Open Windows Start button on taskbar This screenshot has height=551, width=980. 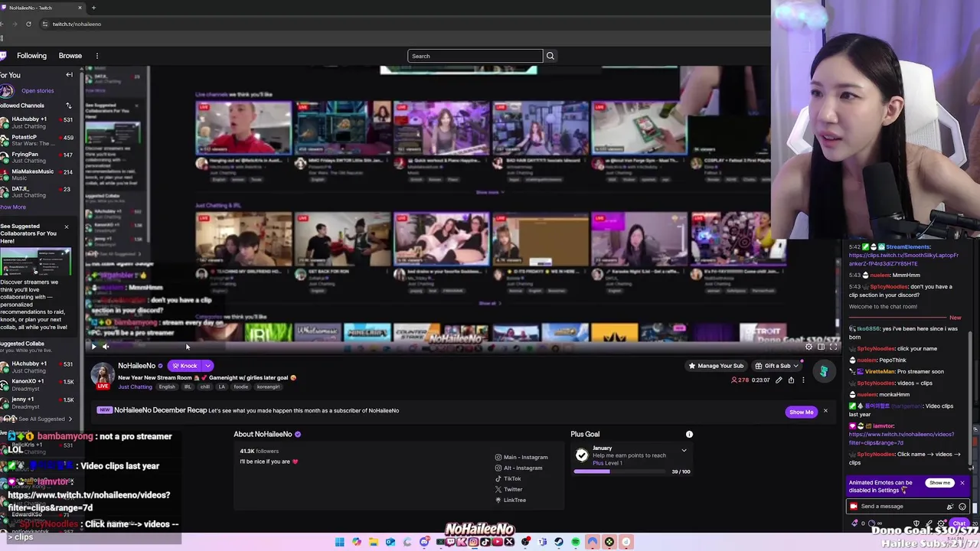click(339, 542)
